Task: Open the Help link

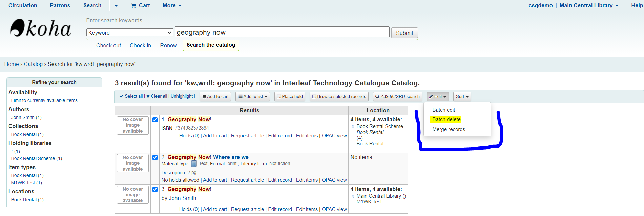Action: [637, 5]
